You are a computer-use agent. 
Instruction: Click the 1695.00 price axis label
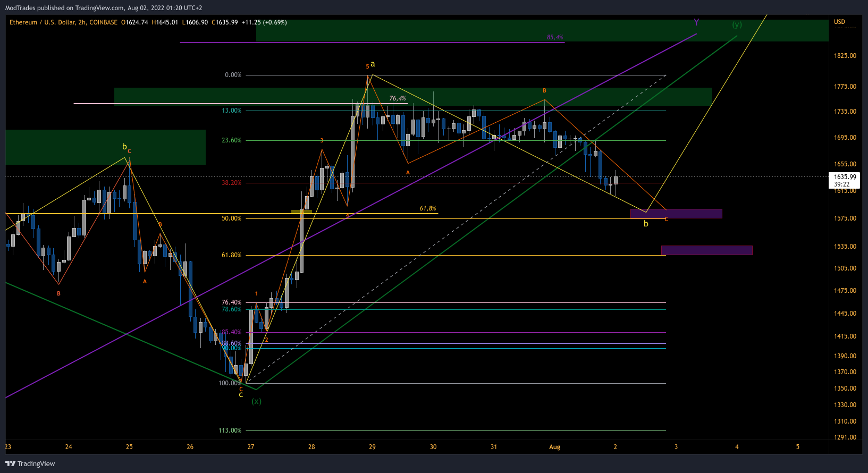click(x=845, y=138)
